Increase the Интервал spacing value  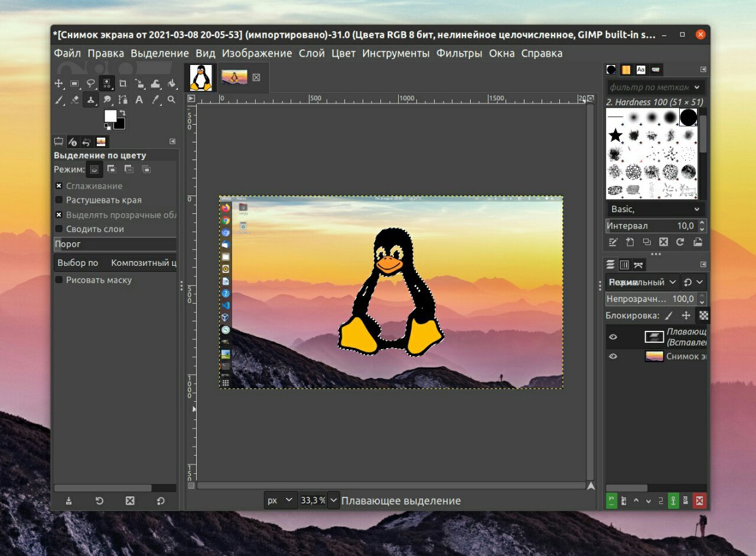pyautogui.click(x=702, y=223)
